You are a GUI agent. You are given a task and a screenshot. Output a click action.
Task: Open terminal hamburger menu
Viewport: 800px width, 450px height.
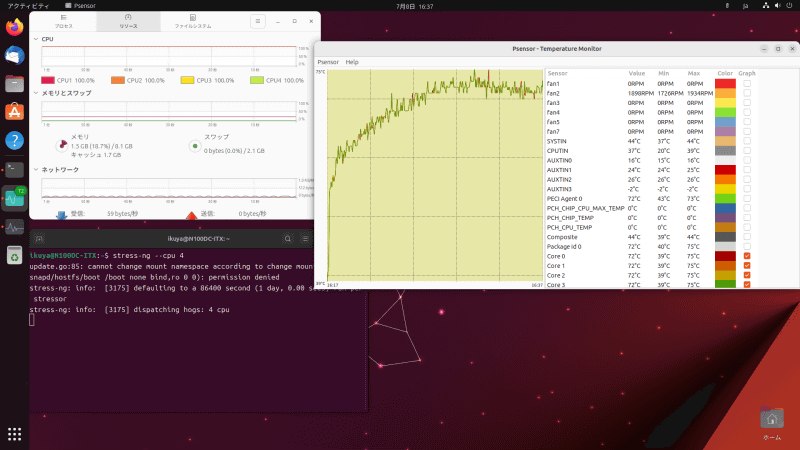coord(305,239)
